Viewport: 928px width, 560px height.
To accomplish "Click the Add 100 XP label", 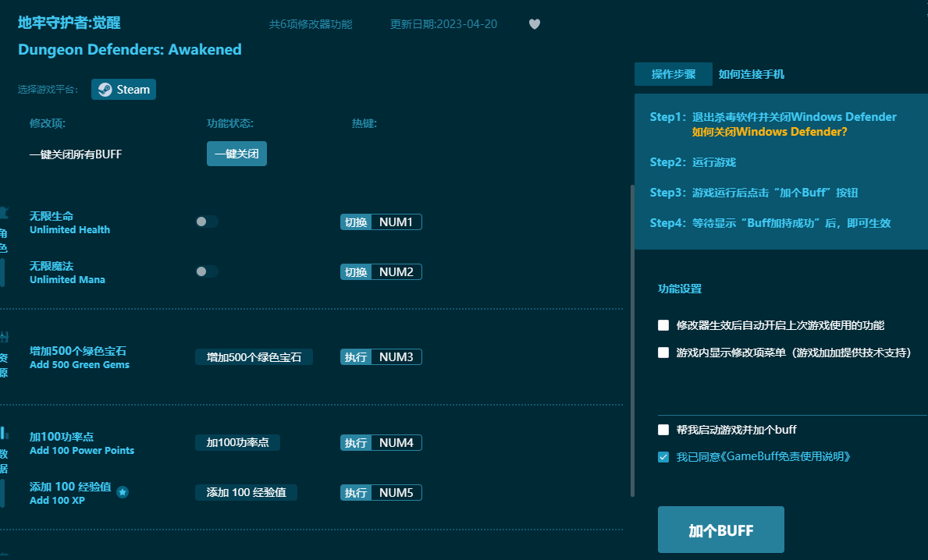I will coord(58,500).
